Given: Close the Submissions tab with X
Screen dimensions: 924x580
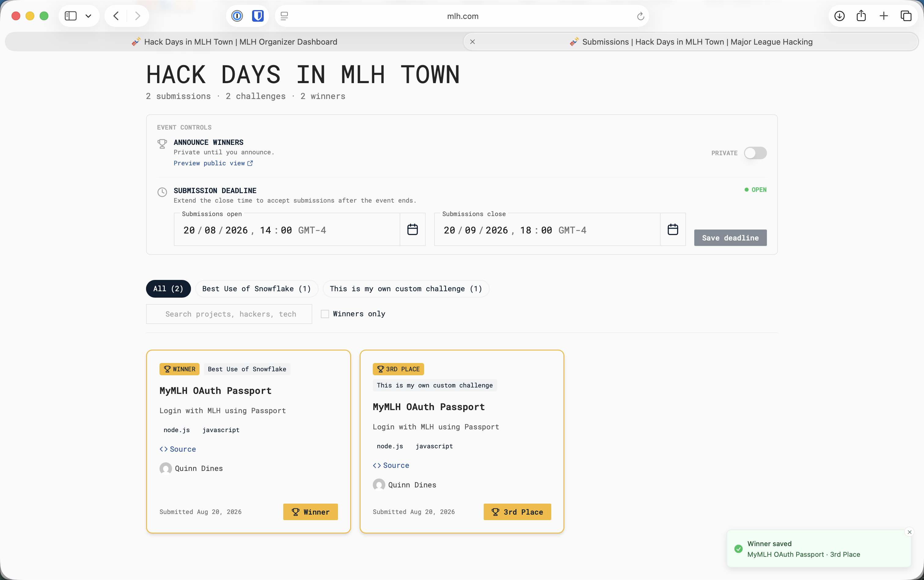Looking at the screenshot, I should click(473, 42).
